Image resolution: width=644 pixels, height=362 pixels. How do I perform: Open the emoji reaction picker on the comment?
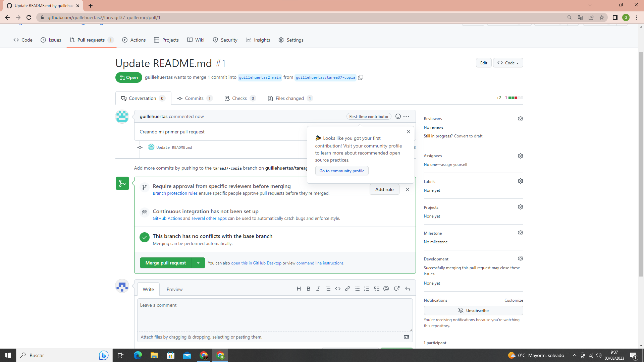coord(398,116)
